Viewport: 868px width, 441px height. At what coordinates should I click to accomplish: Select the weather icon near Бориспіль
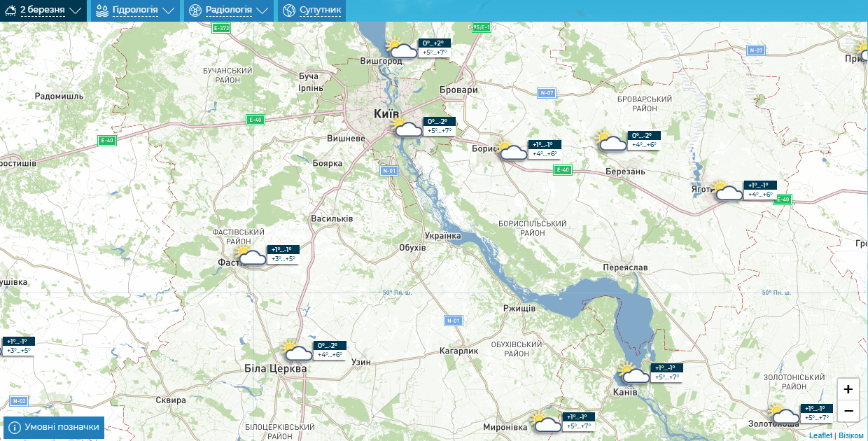pyautogui.click(x=512, y=150)
